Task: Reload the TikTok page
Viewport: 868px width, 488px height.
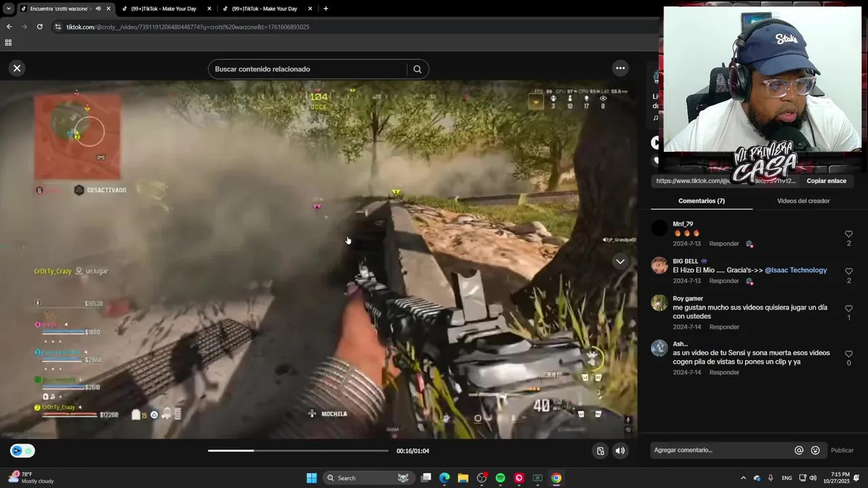Action: tap(39, 27)
